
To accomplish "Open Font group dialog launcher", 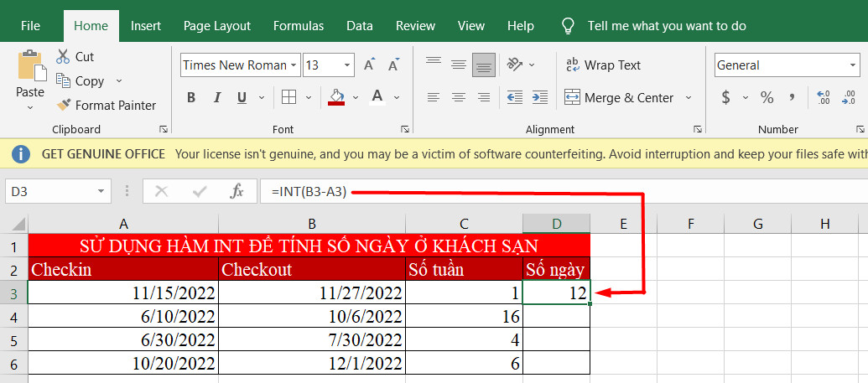I will [405, 129].
